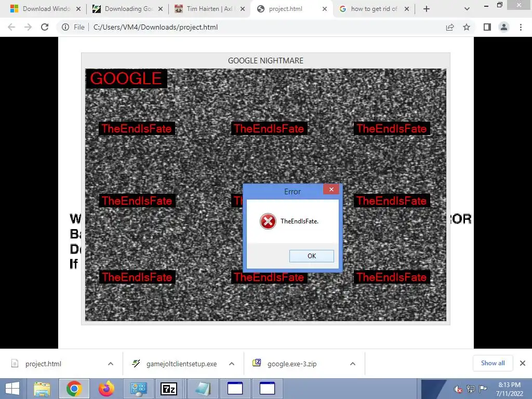
Task: Click middle-left TheEndIsFate label
Action: [137, 201]
